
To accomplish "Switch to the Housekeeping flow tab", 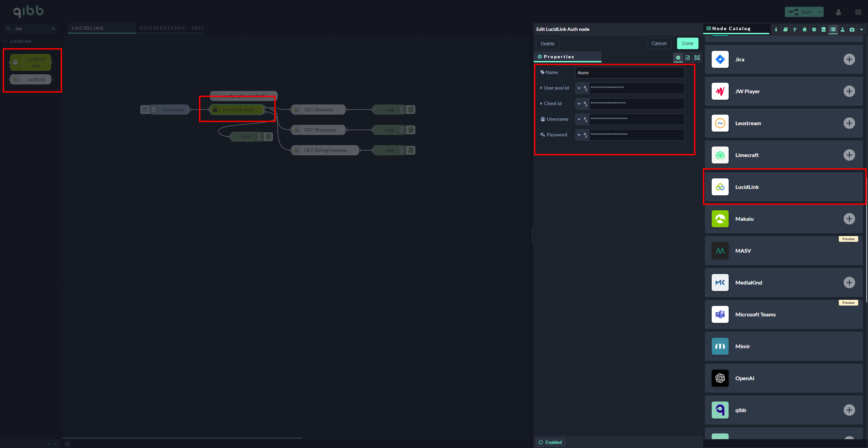I will pos(171,28).
